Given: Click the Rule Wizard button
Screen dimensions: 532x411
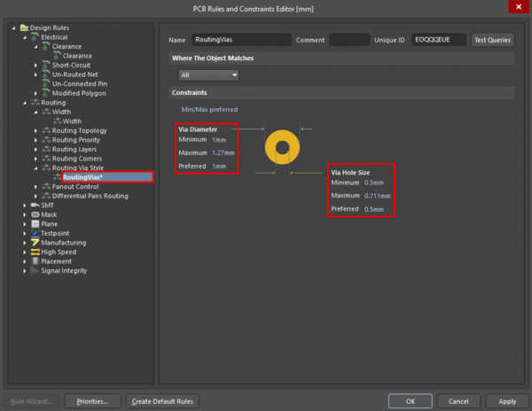Looking at the screenshot, I should [x=32, y=401].
